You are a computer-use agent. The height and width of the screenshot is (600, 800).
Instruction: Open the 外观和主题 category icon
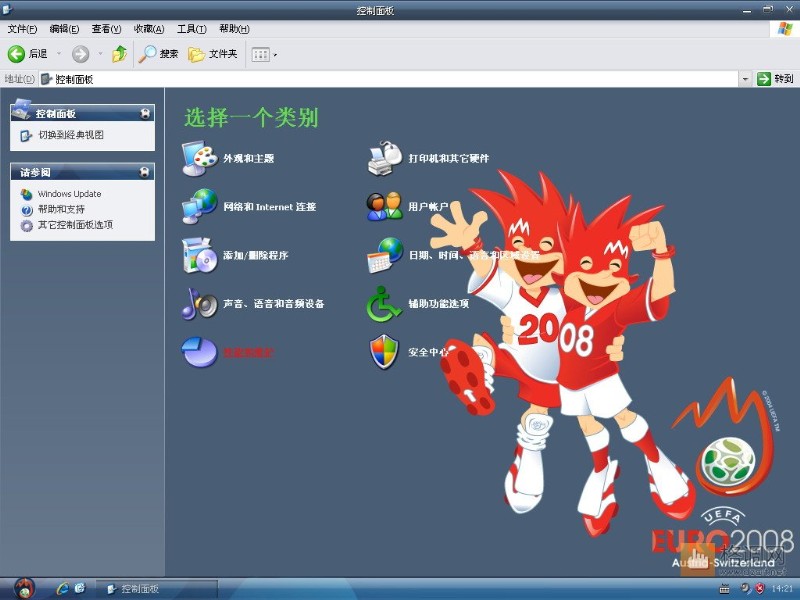[198, 158]
